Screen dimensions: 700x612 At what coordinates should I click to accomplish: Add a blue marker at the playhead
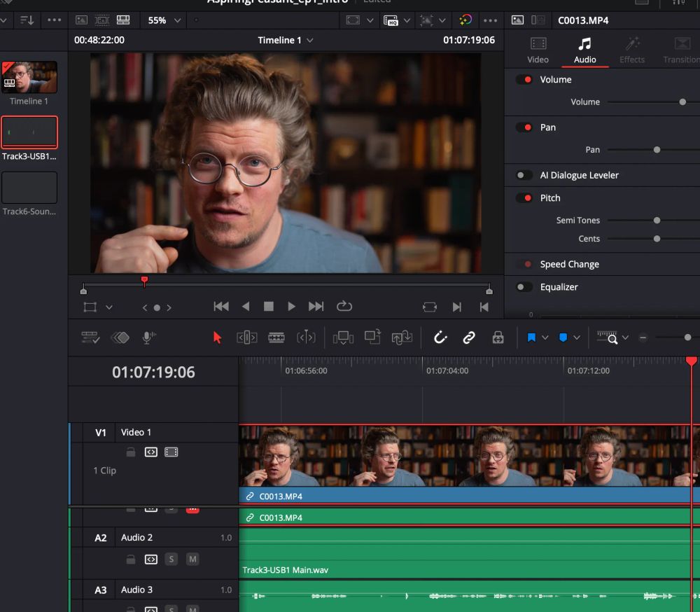click(563, 338)
